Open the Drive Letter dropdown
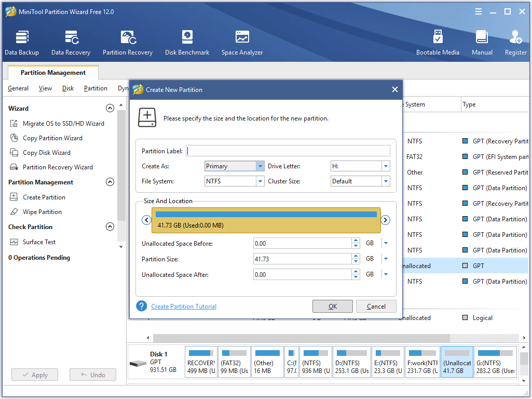 click(x=386, y=166)
